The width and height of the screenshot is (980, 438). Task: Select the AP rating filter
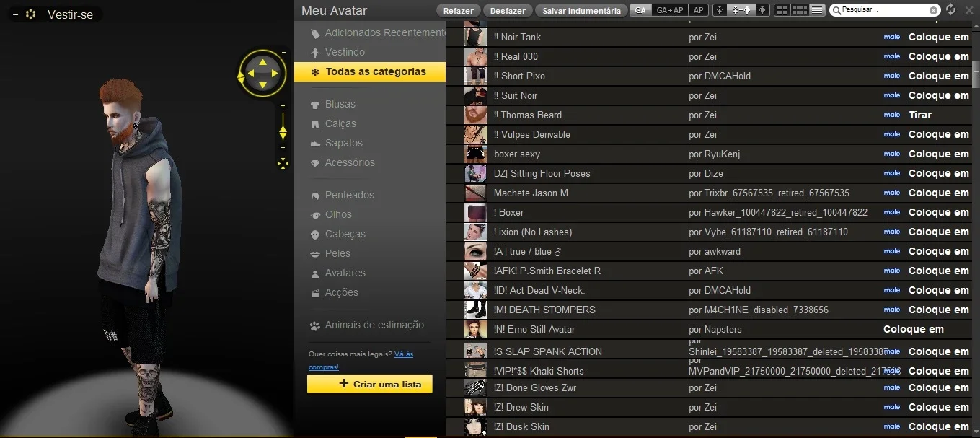698,10
